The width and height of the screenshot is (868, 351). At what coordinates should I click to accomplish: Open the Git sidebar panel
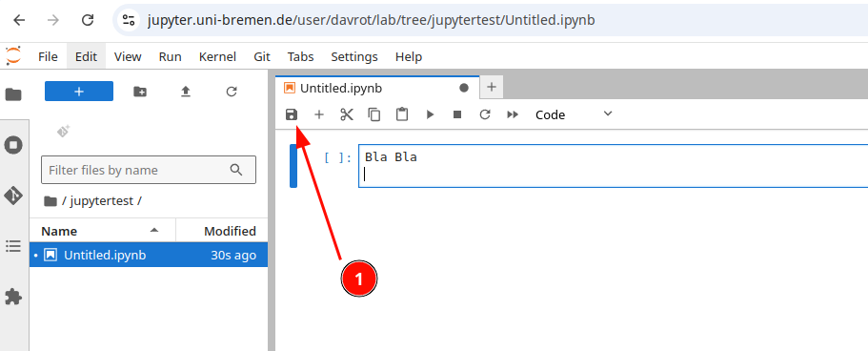point(13,196)
